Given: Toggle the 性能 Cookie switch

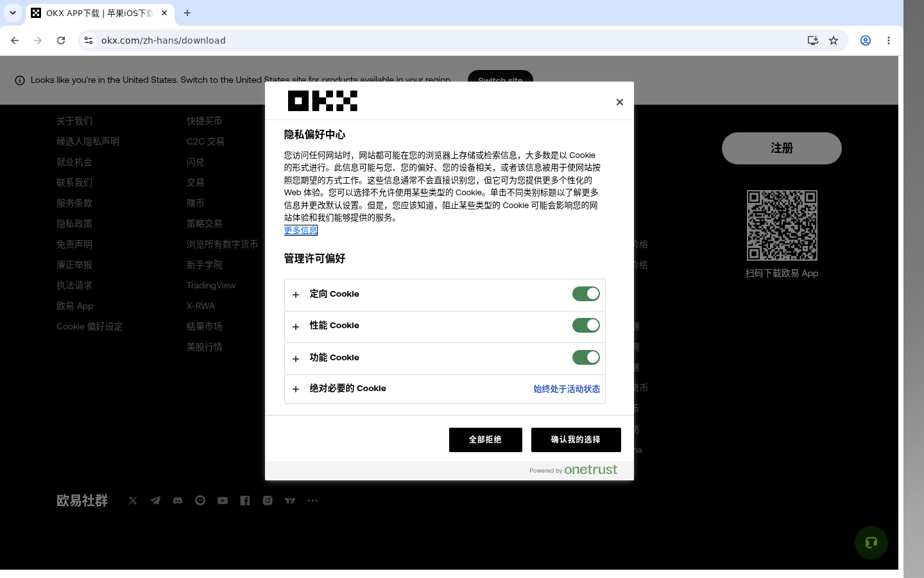Looking at the screenshot, I should [586, 326].
